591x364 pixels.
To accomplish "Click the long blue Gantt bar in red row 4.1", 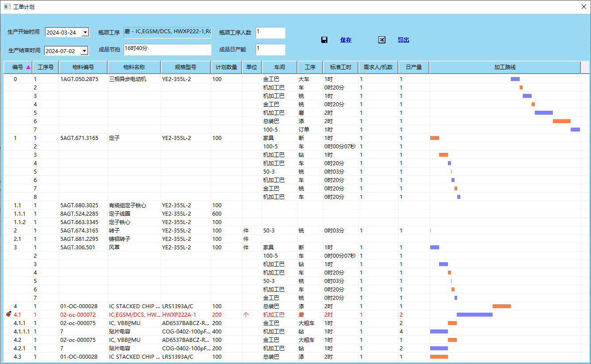I will [x=474, y=315].
